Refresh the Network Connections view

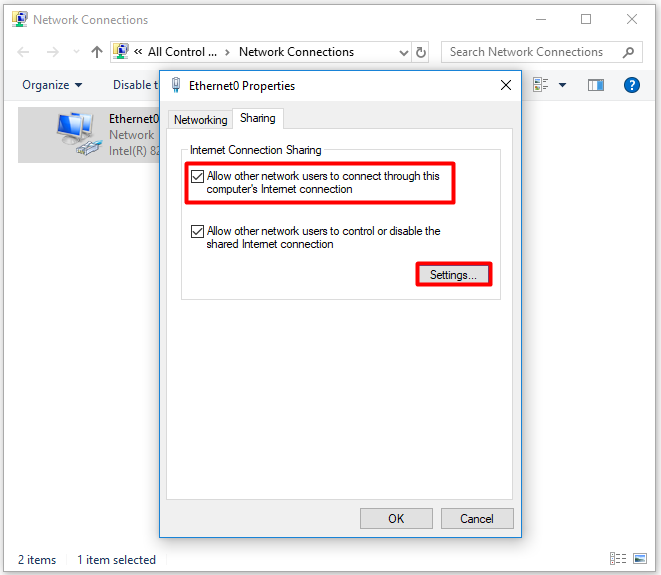(421, 53)
